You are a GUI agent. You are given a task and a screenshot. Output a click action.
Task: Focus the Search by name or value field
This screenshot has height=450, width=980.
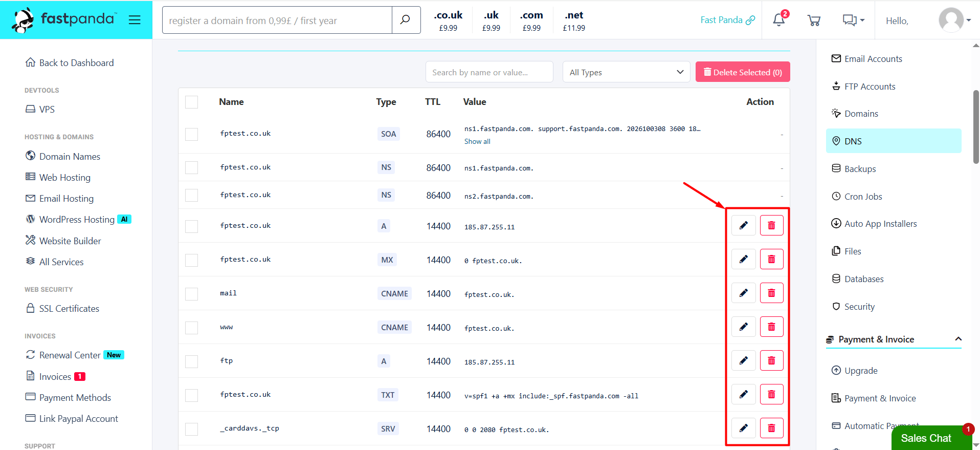pyautogui.click(x=489, y=72)
